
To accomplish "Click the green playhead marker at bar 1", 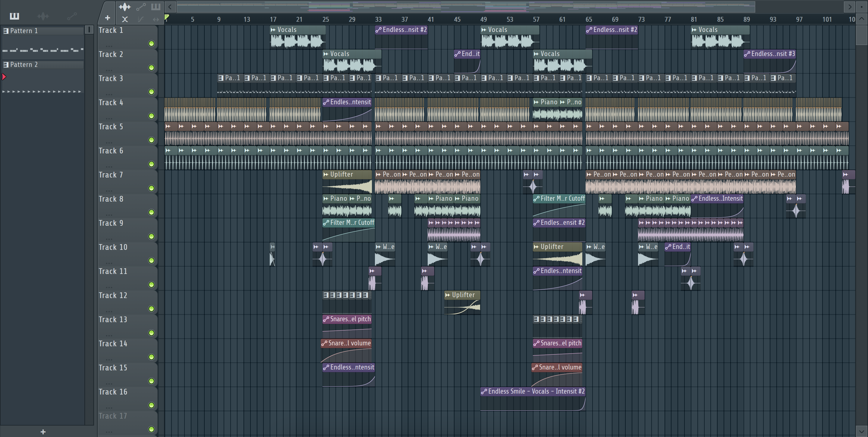I will click(x=166, y=17).
